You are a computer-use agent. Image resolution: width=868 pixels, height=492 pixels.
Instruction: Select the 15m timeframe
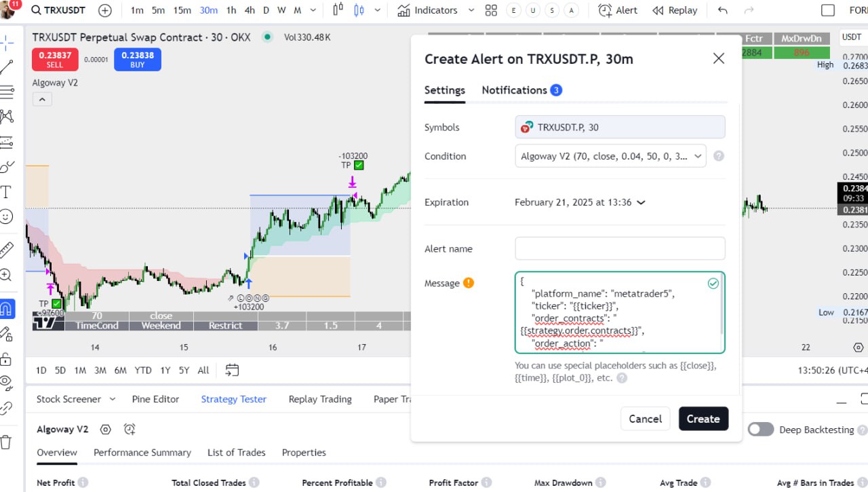182,10
